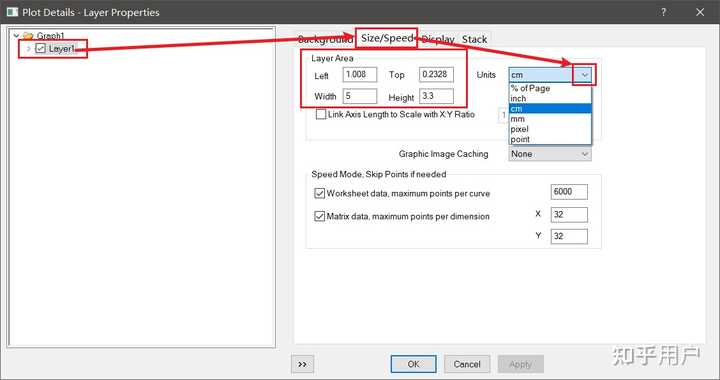Screen dimensions: 720x380
Task: Open the Units dropdown arrow
Action: click(585, 75)
